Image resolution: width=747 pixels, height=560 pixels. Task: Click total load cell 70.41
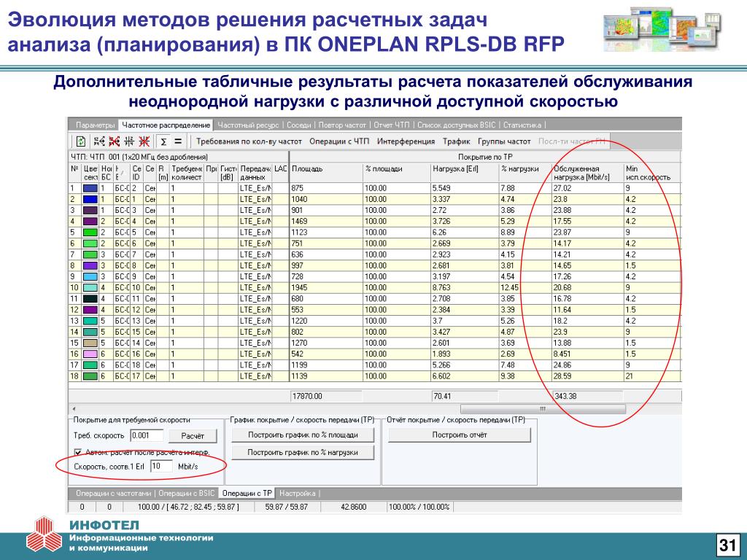click(x=465, y=396)
